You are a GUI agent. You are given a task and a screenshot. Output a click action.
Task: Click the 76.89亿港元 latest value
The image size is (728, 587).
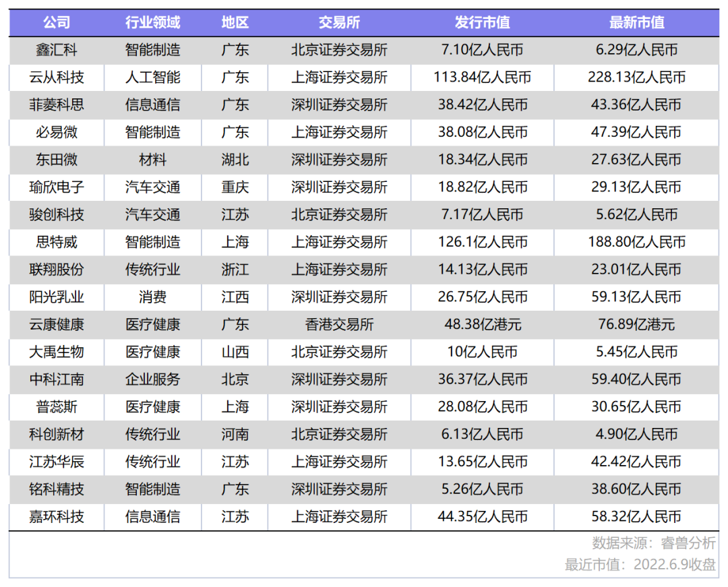tap(636, 324)
